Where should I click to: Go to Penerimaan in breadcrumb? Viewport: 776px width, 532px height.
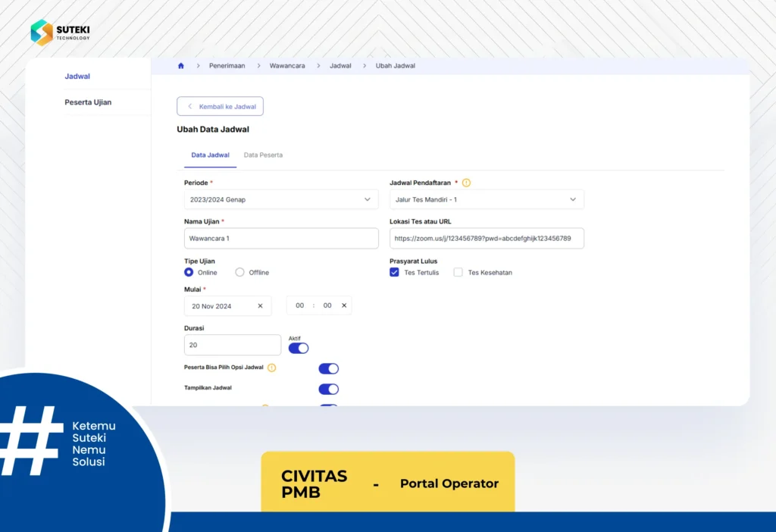tap(227, 66)
